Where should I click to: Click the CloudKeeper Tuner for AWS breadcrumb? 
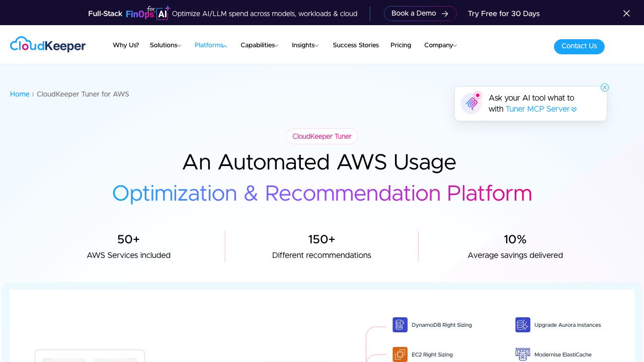(83, 94)
